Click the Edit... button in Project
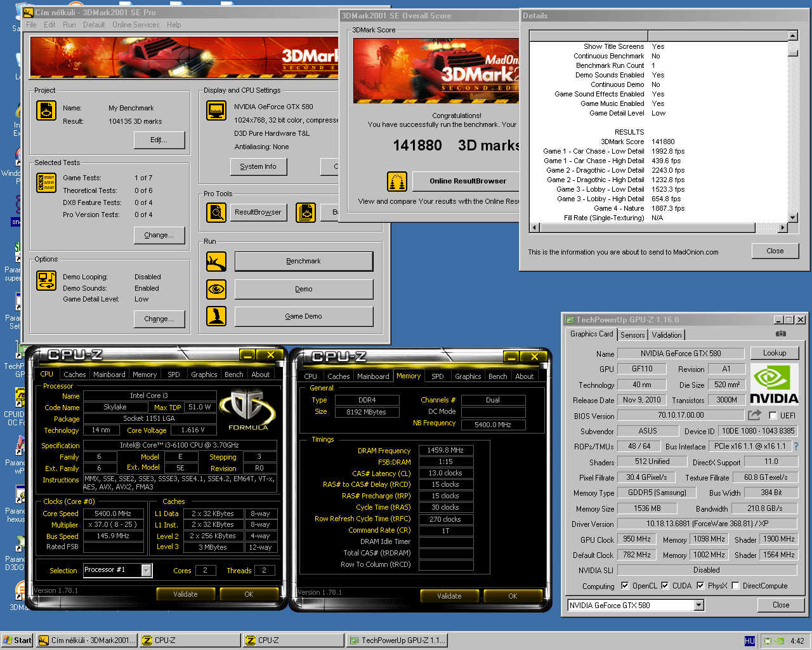The width and height of the screenshot is (812, 650). click(x=159, y=140)
